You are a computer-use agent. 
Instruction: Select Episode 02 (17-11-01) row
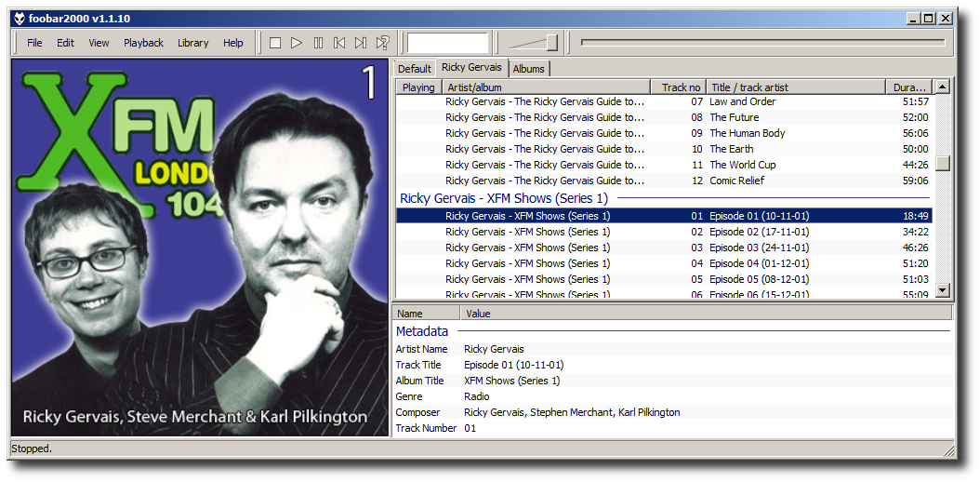[665, 232]
